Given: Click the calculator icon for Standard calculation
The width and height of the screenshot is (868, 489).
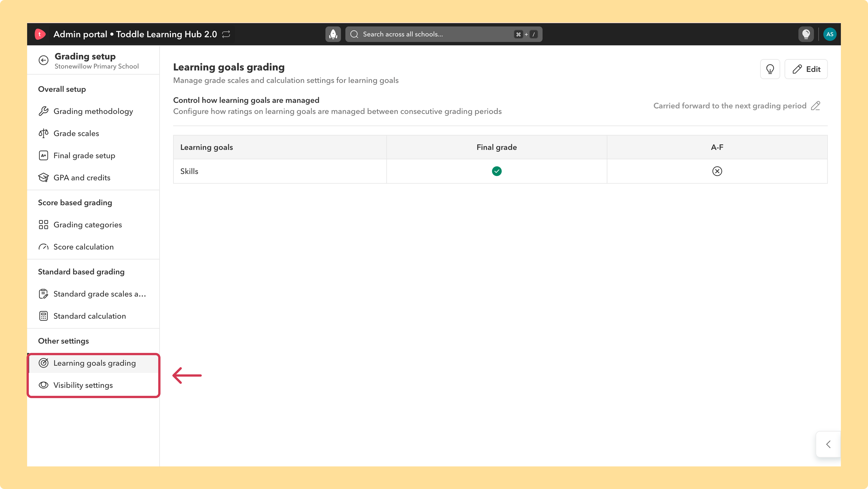Looking at the screenshot, I should [x=44, y=316].
